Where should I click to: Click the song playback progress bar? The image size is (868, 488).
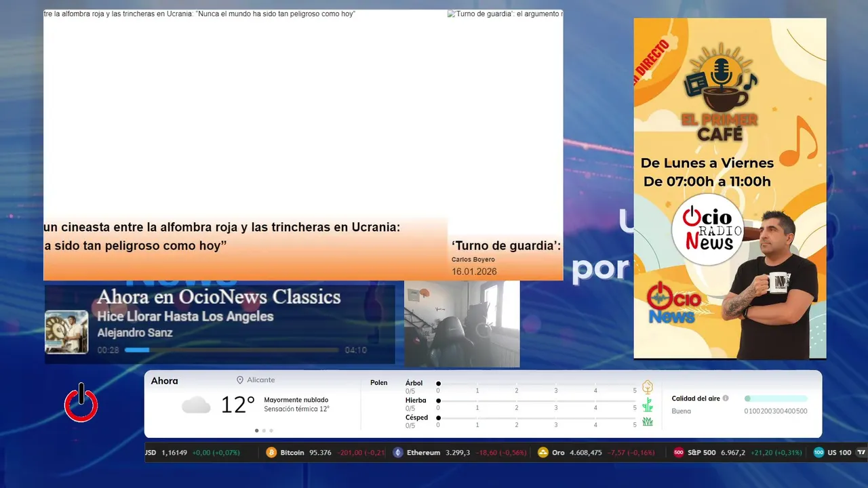231,350
